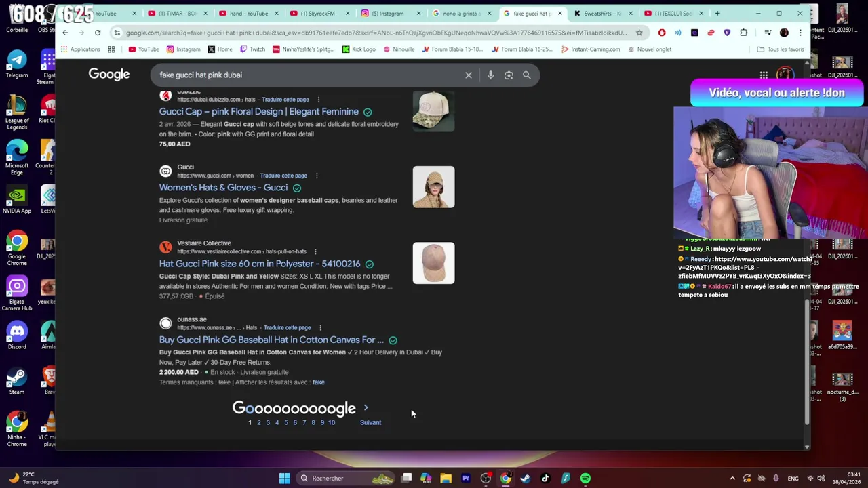Open YouTube bookmark in bookmarks bar
This screenshot has width=868, height=488.
[x=144, y=49]
